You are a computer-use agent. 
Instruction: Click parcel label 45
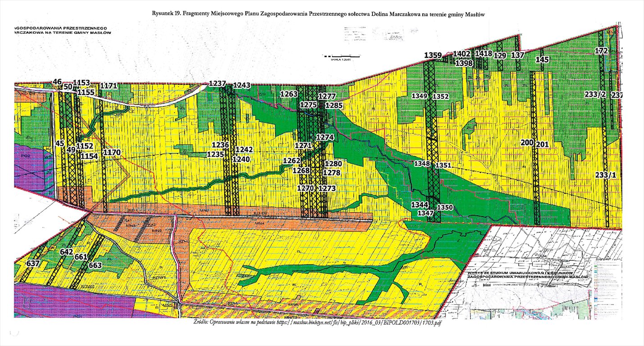tap(59, 143)
